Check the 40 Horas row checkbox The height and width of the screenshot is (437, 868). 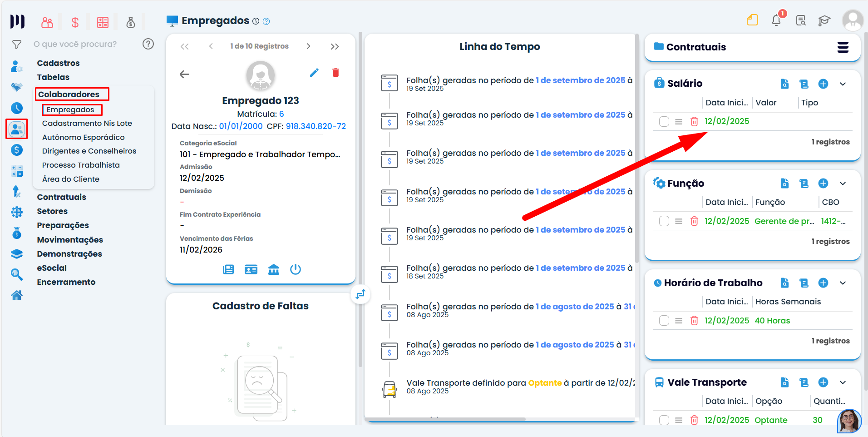click(664, 320)
